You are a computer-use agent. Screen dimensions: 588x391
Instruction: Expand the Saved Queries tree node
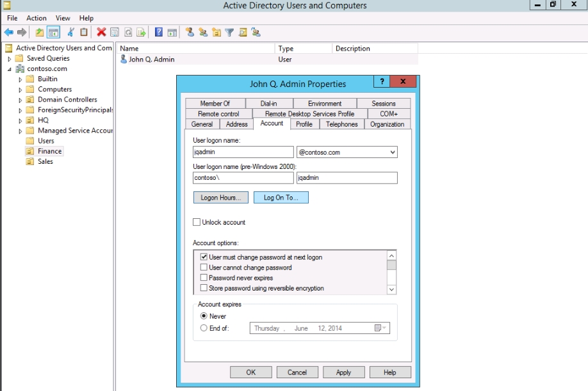10,59
